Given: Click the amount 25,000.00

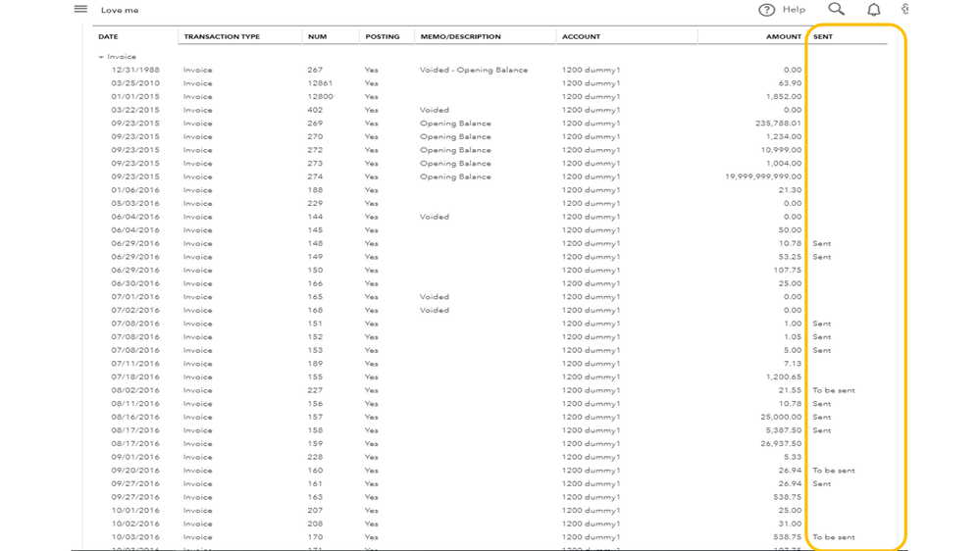Looking at the screenshot, I should [781, 418].
